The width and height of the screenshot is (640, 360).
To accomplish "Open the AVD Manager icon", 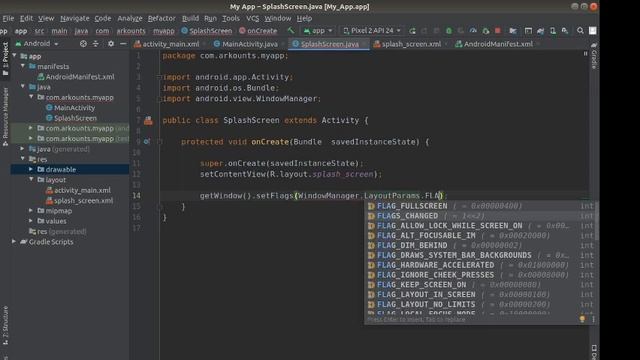I will pos(553,31).
